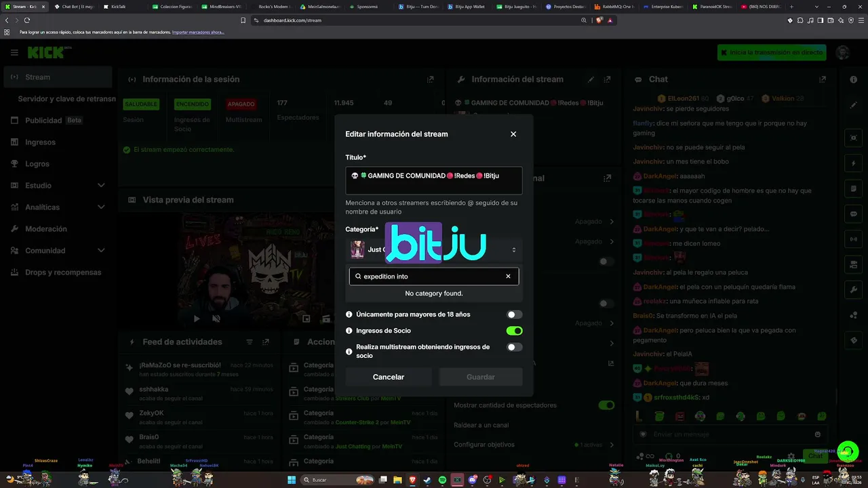868x488 pixels.
Task: Click the Cancelar button
Action: [389, 377]
